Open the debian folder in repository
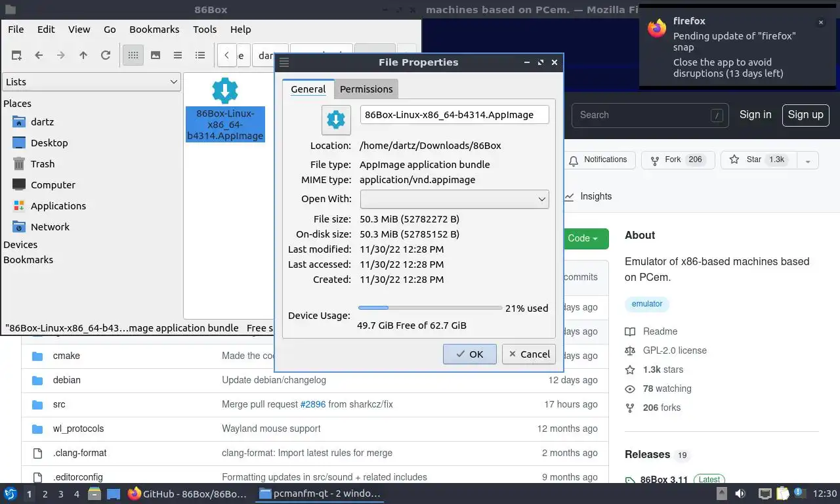Viewport: 840px width, 504px height. point(66,380)
